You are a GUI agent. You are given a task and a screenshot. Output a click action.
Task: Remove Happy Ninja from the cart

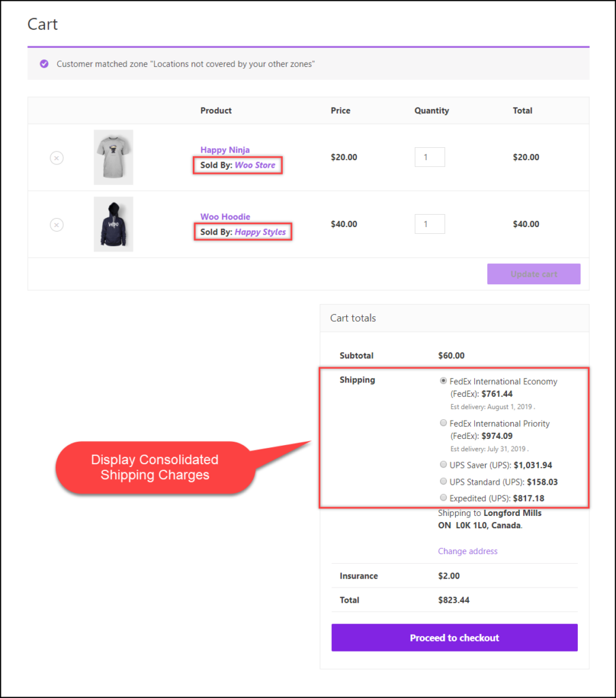click(57, 157)
